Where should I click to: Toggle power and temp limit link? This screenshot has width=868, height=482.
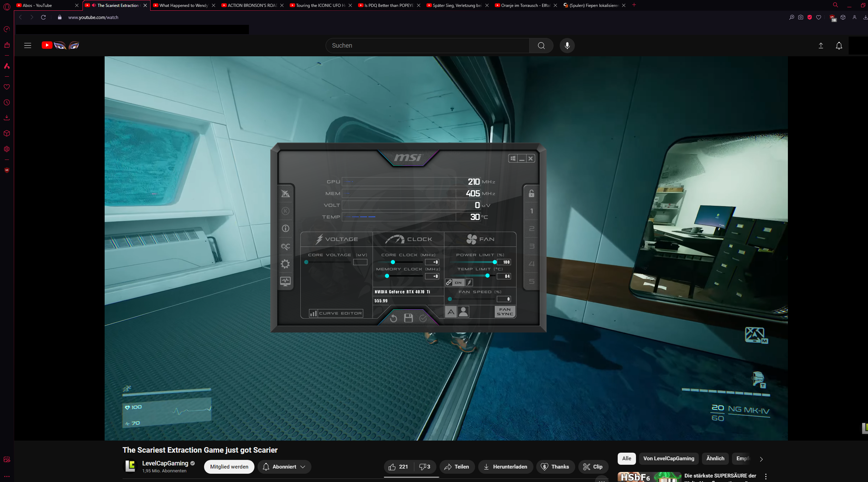pyautogui.click(x=449, y=282)
